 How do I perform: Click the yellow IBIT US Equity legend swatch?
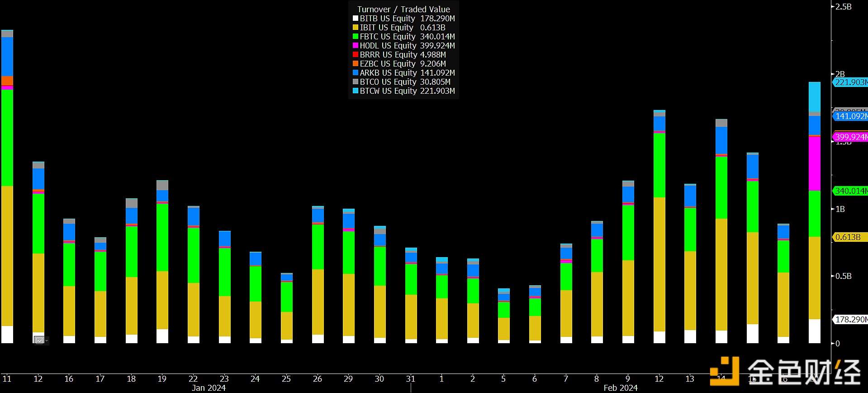pos(356,28)
